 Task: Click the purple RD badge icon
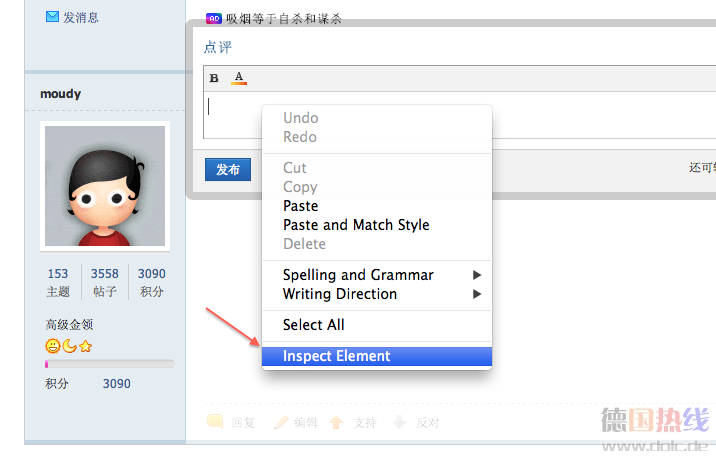213,18
